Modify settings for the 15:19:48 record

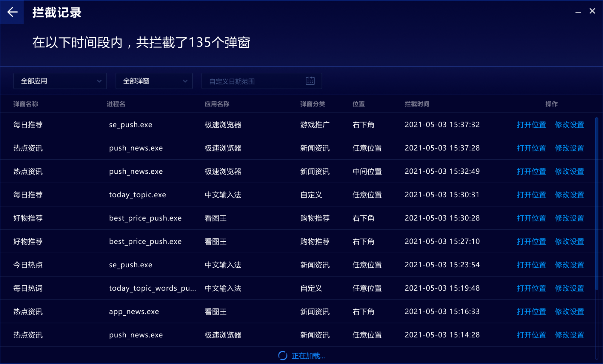[569, 288]
